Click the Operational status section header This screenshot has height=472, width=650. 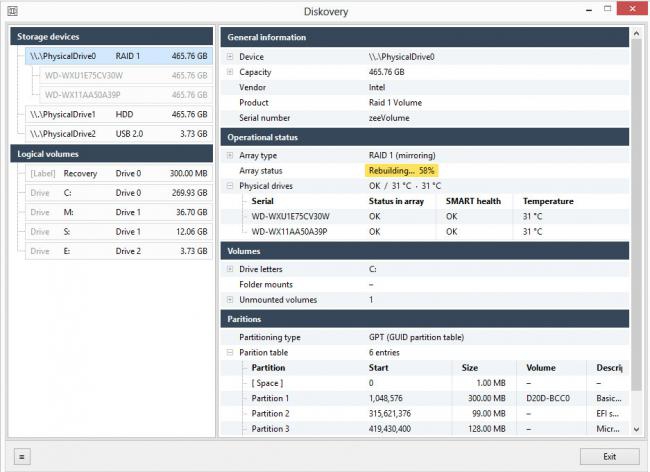coord(424,137)
